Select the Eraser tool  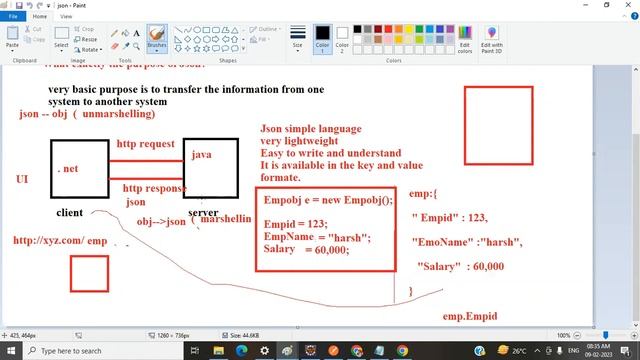pos(115,47)
